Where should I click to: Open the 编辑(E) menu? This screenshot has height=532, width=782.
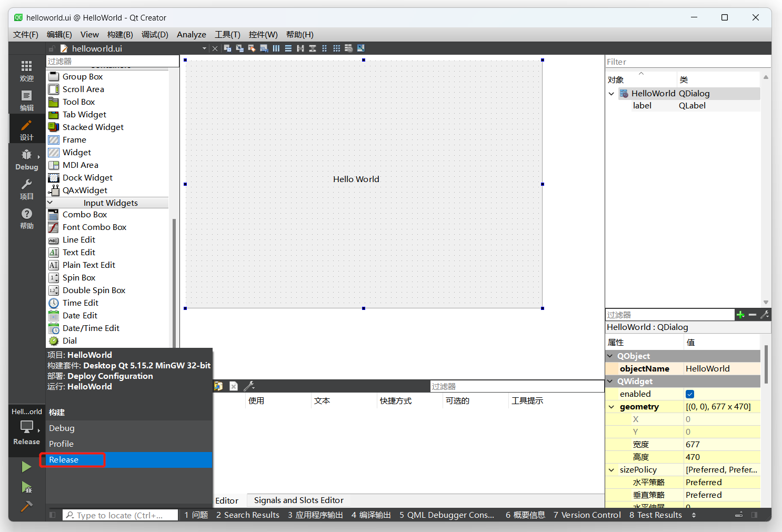click(x=59, y=35)
